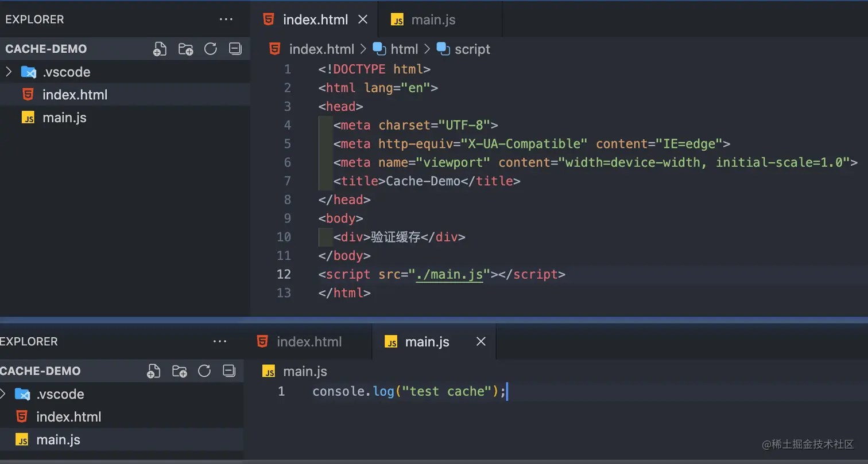Follow the ./main.js link on line 12

pyautogui.click(x=449, y=274)
